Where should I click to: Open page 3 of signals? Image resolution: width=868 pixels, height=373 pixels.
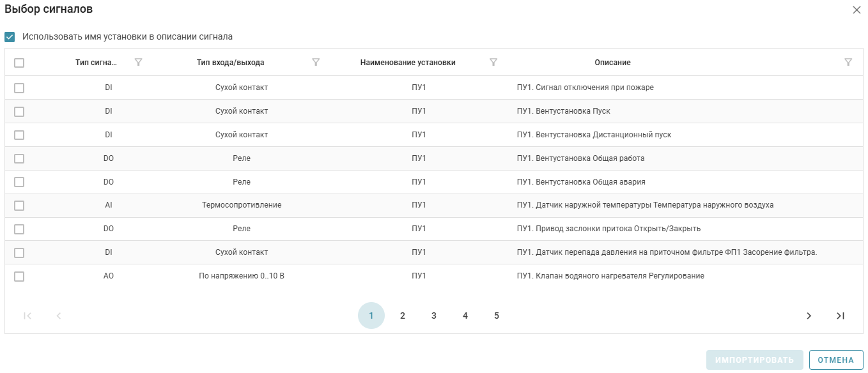(434, 316)
